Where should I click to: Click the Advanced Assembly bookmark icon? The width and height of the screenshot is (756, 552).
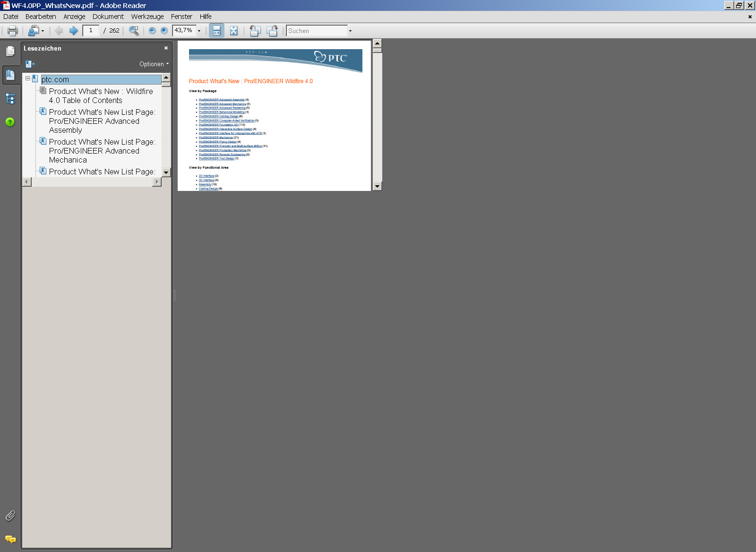click(43, 111)
